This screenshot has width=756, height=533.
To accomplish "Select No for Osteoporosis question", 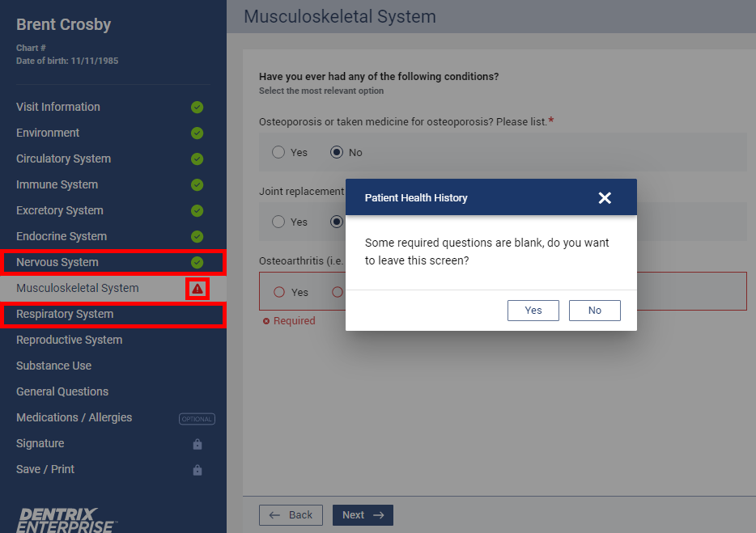I will [338, 152].
